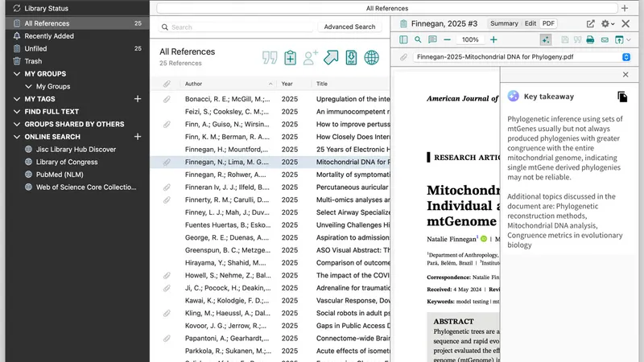This screenshot has height=362, width=644.
Task: Toggle the AI Key Takeaway sparkle button
Action: point(546,39)
